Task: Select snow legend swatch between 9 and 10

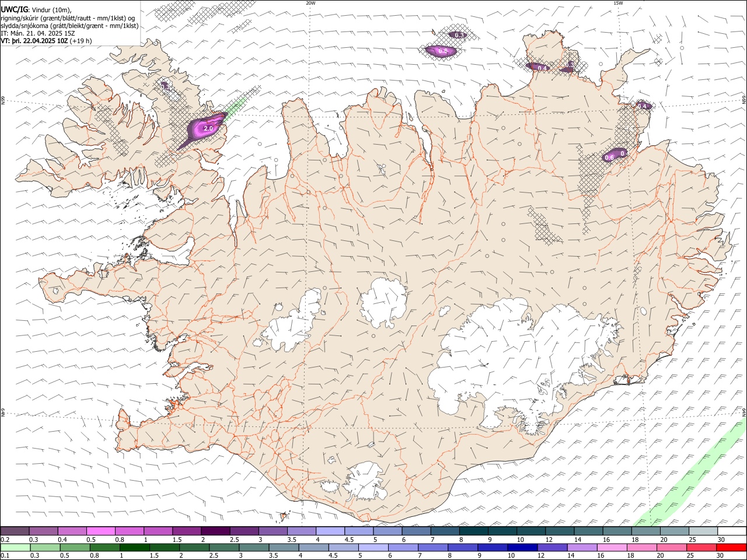Action: point(502,531)
